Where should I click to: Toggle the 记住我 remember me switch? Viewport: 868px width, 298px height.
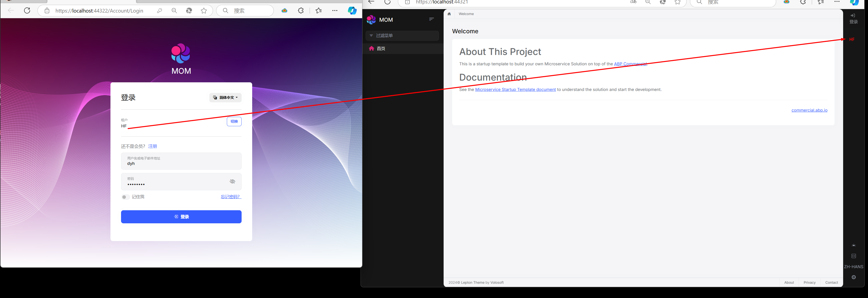pos(125,197)
